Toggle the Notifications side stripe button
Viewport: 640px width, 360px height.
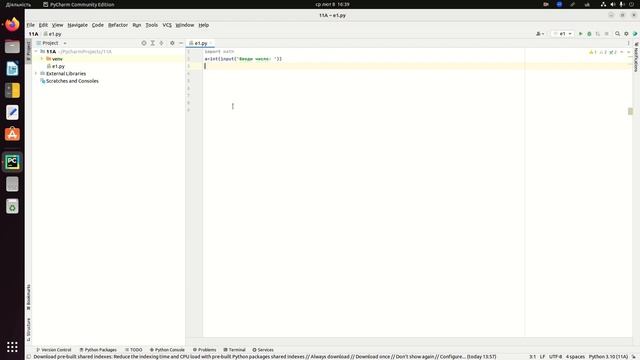pos(636,56)
